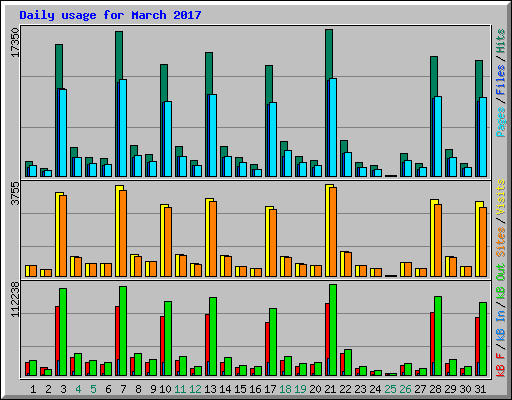
Task: Click the kB In legend label
Action: coord(501,327)
